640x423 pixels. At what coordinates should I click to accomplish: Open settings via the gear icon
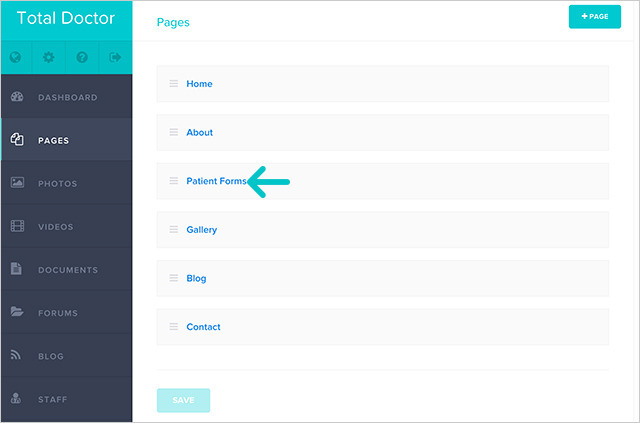(x=49, y=57)
